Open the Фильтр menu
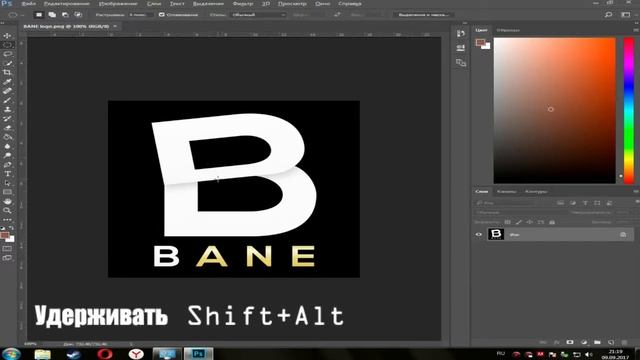 243,4
